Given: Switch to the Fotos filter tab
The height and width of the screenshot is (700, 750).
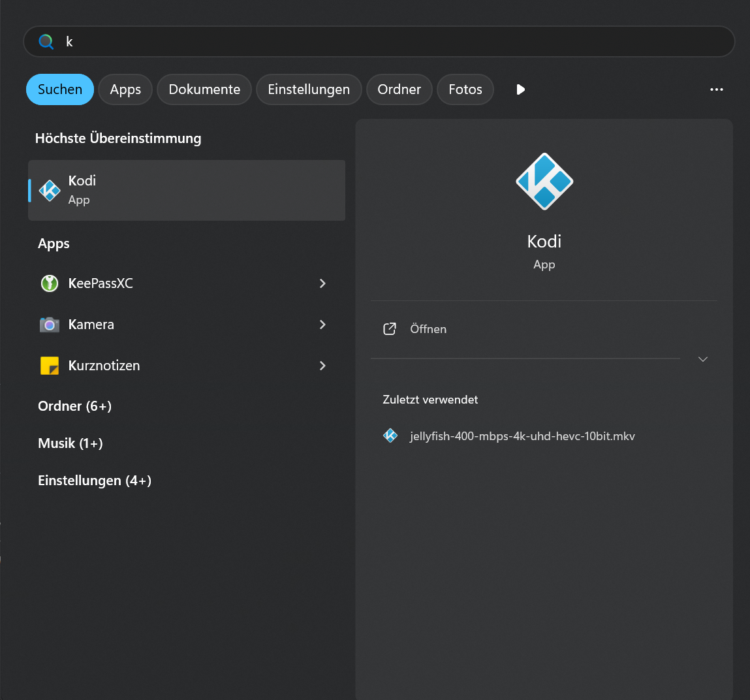Looking at the screenshot, I should coord(465,89).
